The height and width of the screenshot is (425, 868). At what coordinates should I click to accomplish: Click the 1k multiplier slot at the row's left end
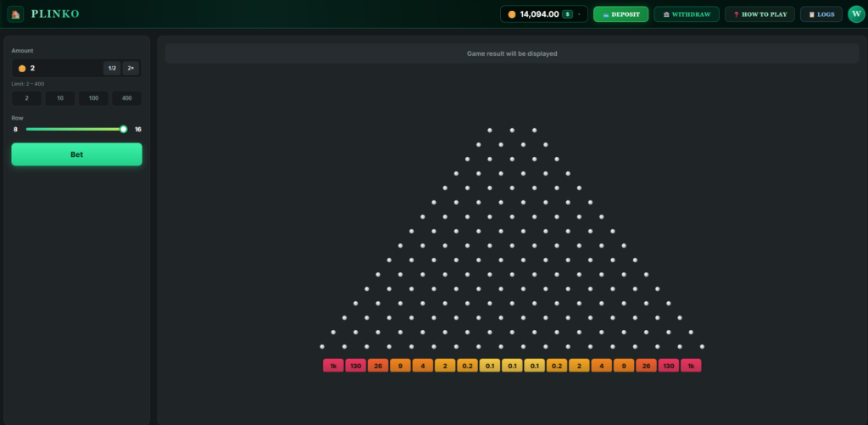(333, 366)
